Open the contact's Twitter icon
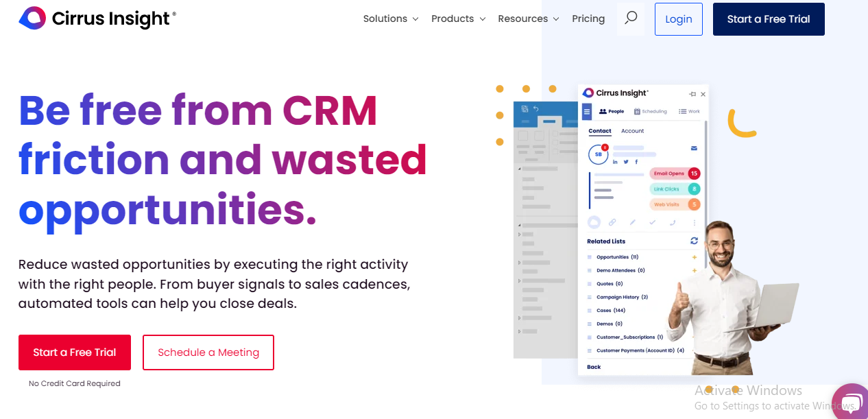 click(x=626, y=162)
